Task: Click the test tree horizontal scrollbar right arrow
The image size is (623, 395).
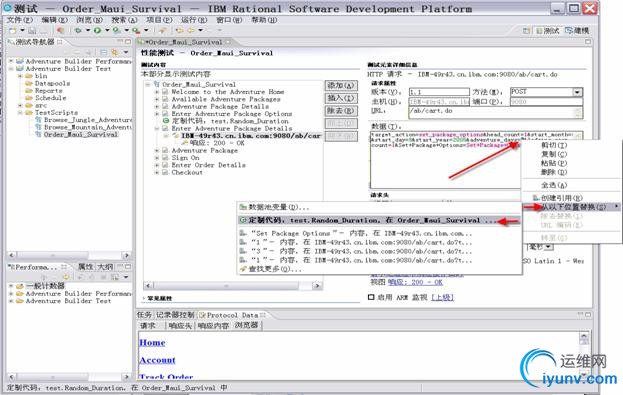Action: click(x=317, y=285)
